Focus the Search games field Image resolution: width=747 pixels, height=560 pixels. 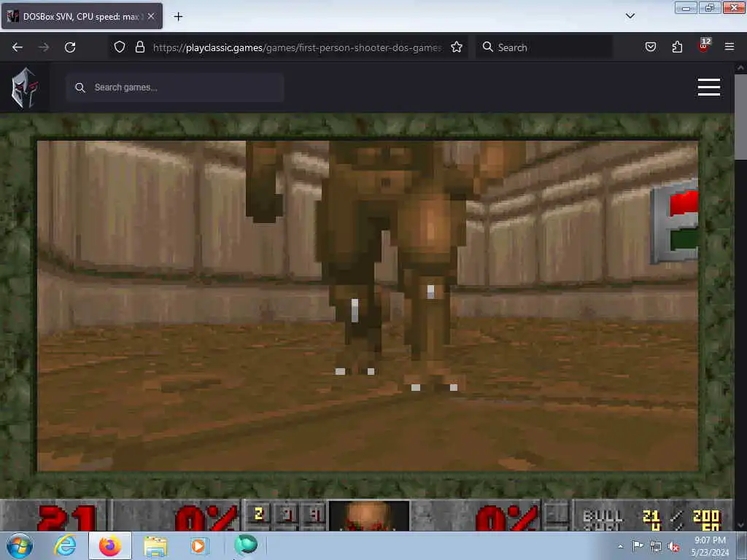tap(175, 87)
